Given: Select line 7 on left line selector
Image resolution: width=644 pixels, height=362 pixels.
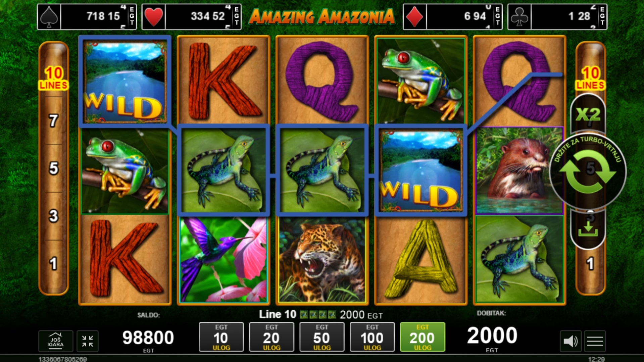Looking at the screenshot, I should point(53,120).
